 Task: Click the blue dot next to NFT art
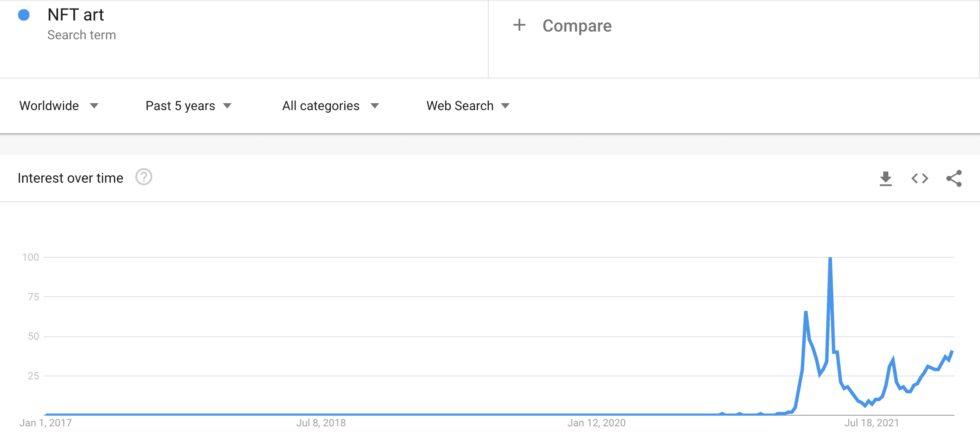pyautogui.click(x=24, y=15)
